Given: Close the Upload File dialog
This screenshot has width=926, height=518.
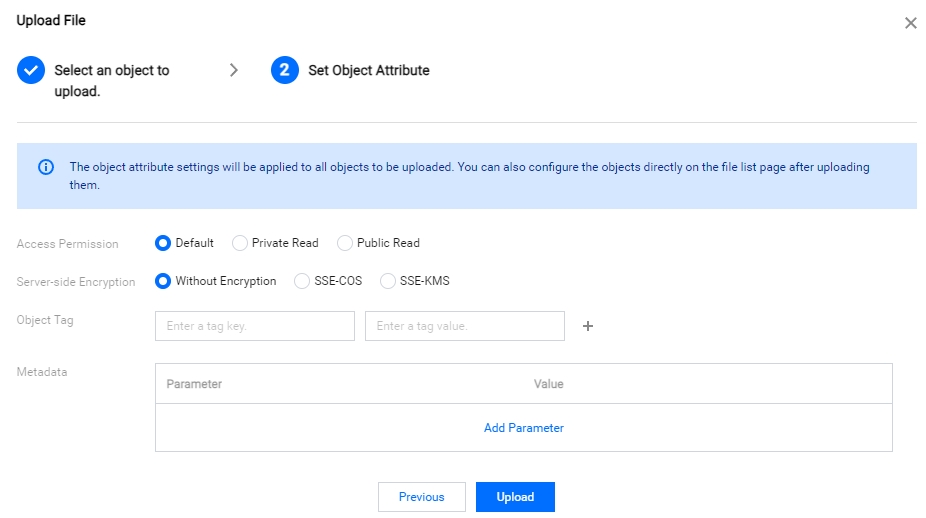Looking at the screenshot, I should coord(910,23).
